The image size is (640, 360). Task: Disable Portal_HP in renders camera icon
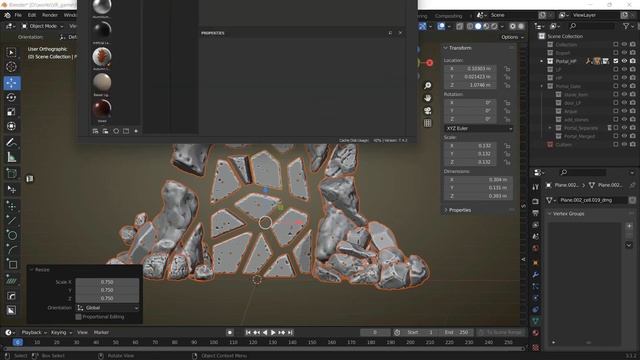pos(633,61)
